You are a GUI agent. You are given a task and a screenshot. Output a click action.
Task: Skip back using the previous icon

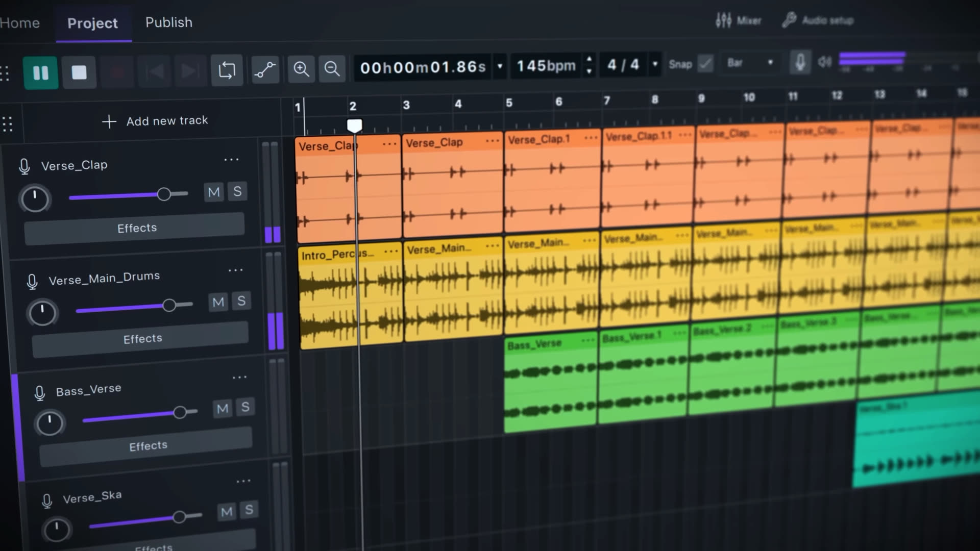tap(155, 71)
